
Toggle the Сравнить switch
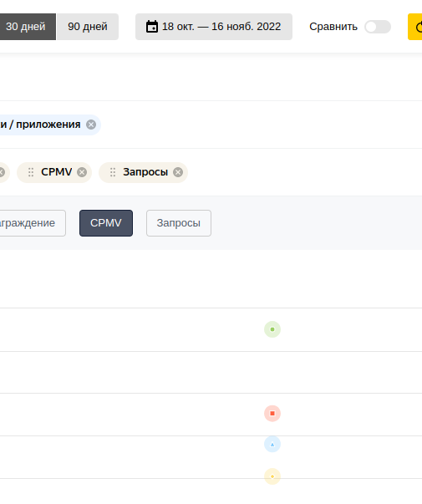point(378,27)
